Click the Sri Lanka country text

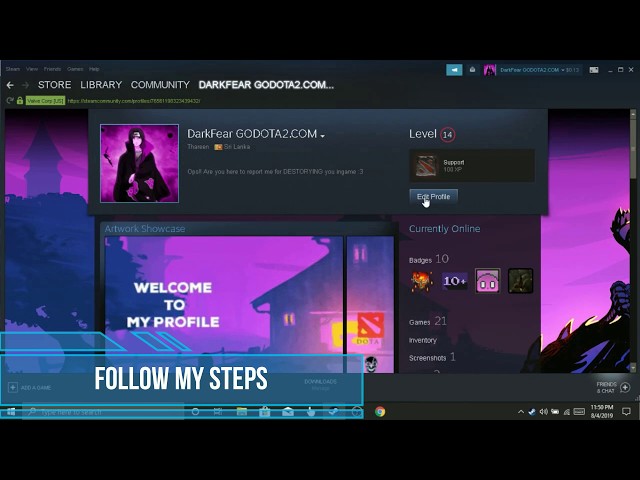tap(237, 147)
